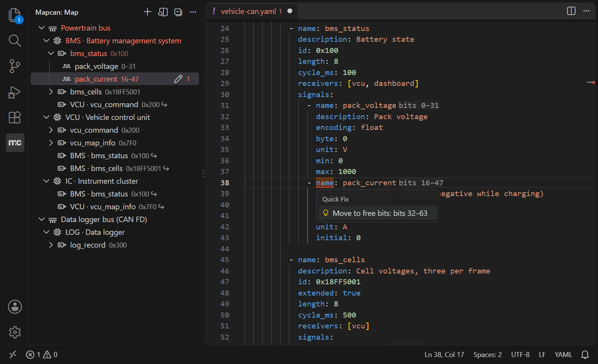Open the Extensions view icon
This screenshot has width=598, height=364.
(15, 117)
